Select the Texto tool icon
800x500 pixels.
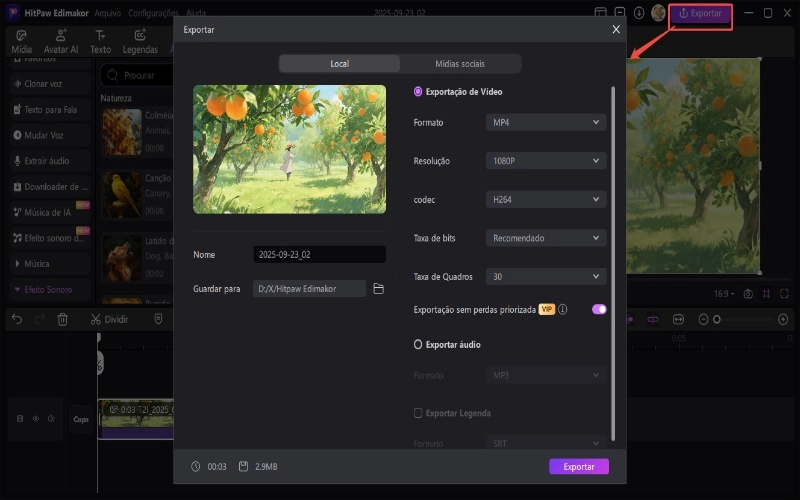[x=100, y=41]
